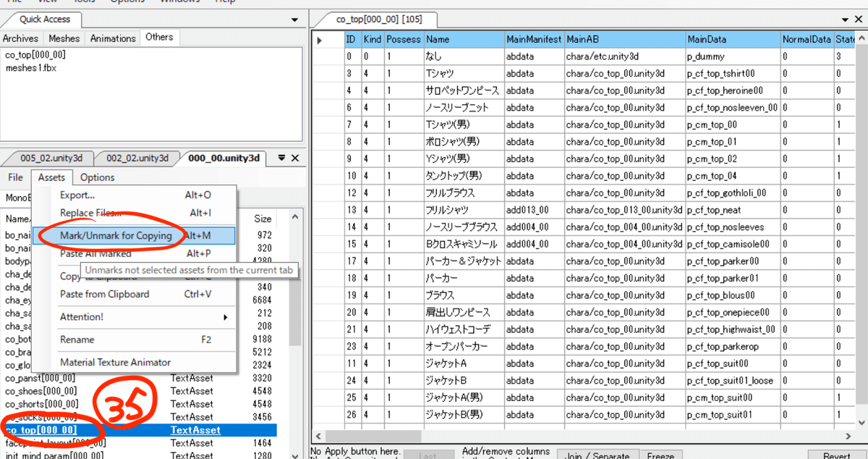Switch to the Meshes tab
This screenshot has width=868, height=459.
tap(64, 38)
